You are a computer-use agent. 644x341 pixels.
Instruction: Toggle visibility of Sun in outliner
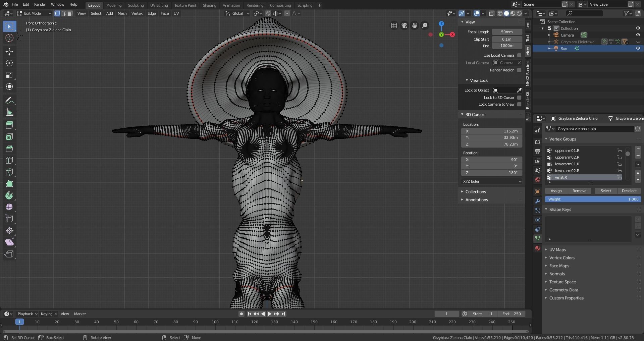tap(638, 49)
